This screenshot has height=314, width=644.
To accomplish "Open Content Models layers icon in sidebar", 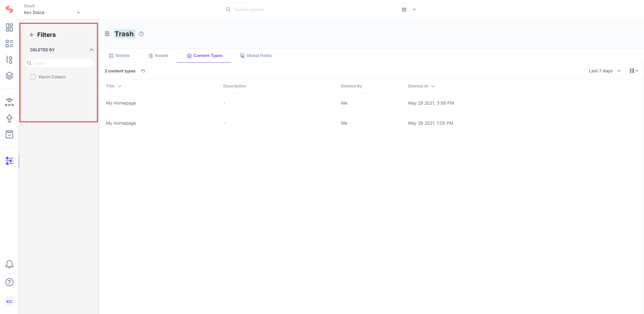I will tap(9, 76).
